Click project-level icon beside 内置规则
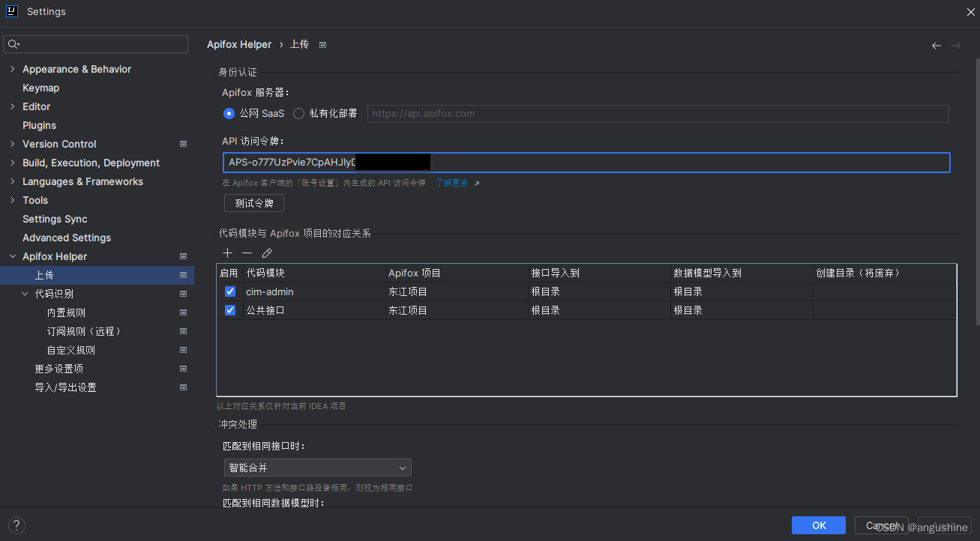Image resolution: width=980 pixels, height=541 pixels. 183,312
